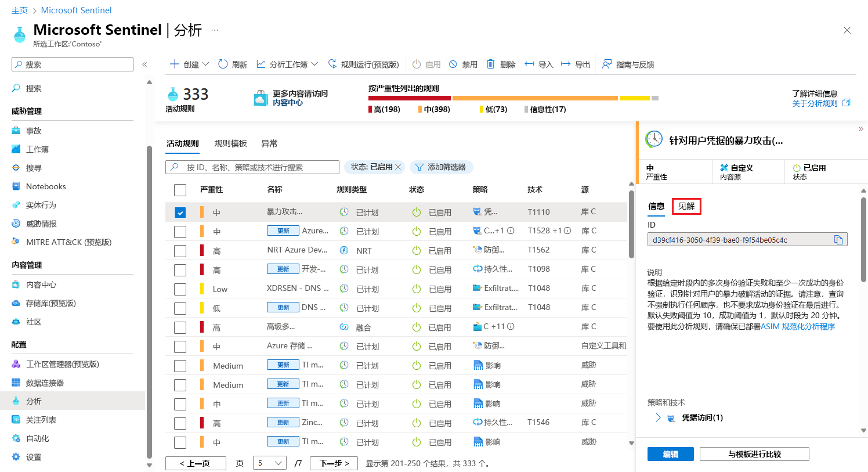The image size is (868, 472).
Task: Open 关注列表 in the sidebar
Action: point(41,420)
